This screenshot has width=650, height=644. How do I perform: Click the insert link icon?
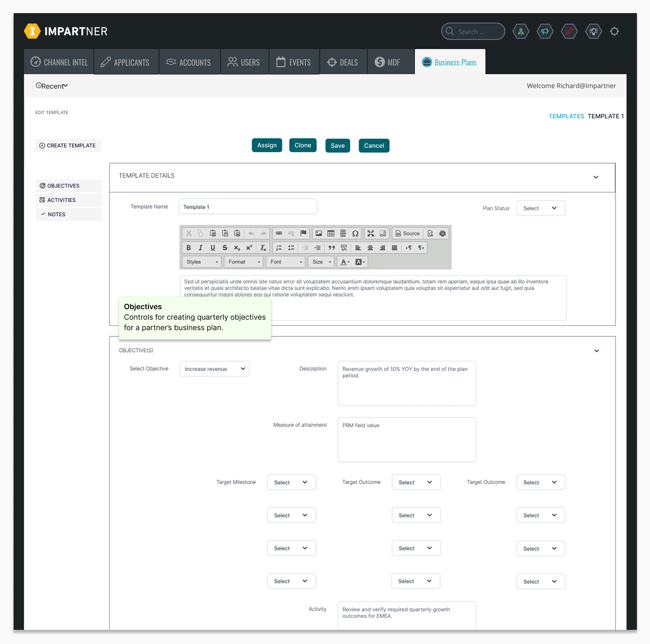point(279,233)
